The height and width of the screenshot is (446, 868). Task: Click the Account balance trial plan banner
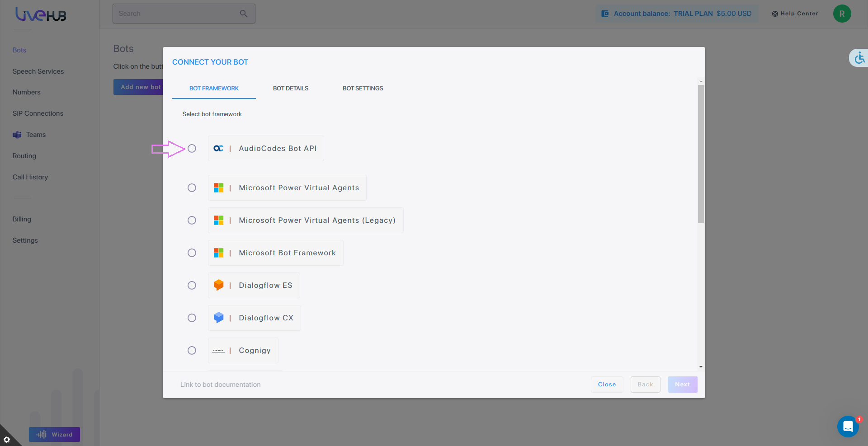(x=677, y=14)
